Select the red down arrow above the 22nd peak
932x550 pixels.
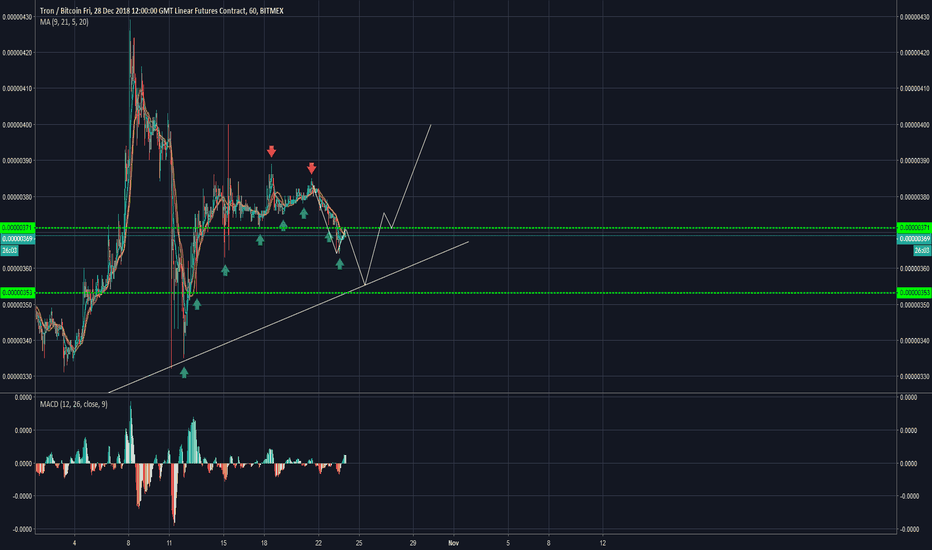pos(311,168)
